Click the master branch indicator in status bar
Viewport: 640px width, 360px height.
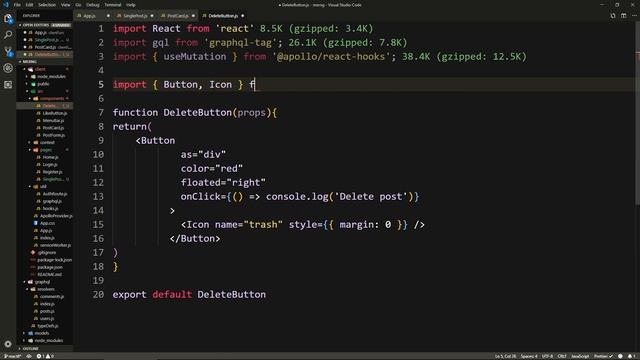[12, 356]
